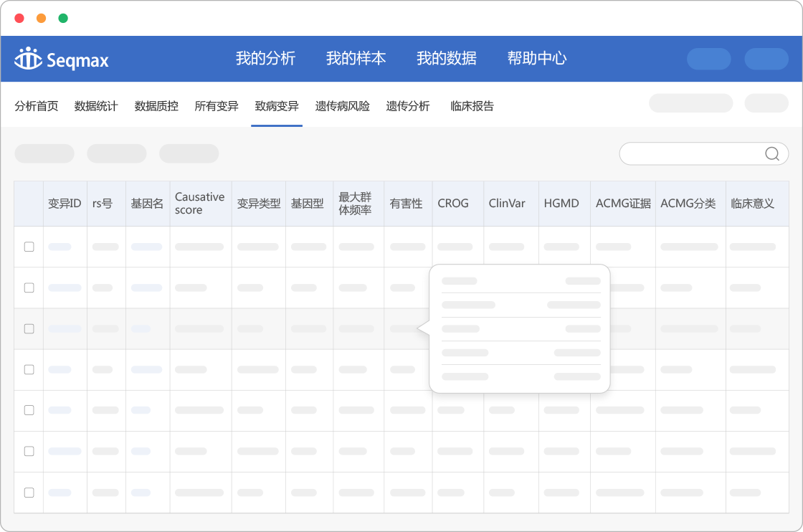Open 我的分析 in top navigation
Image resolution: width=803 pixels, height=532 pixels.
pos(265,58)
